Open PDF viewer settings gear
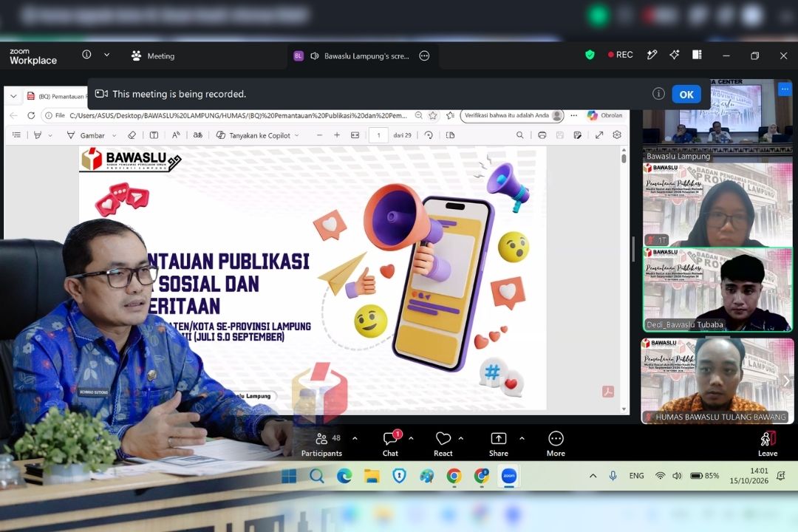 [617, 135]
